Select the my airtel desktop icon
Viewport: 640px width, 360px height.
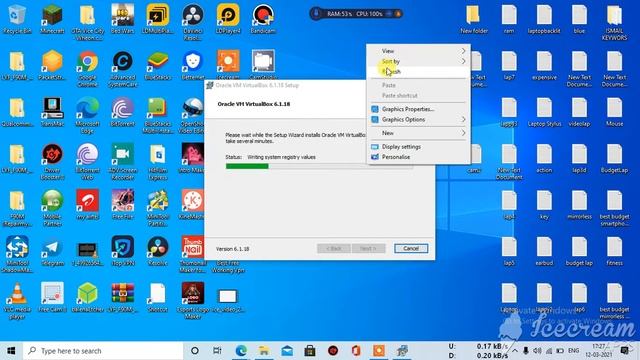click(87, 205)
